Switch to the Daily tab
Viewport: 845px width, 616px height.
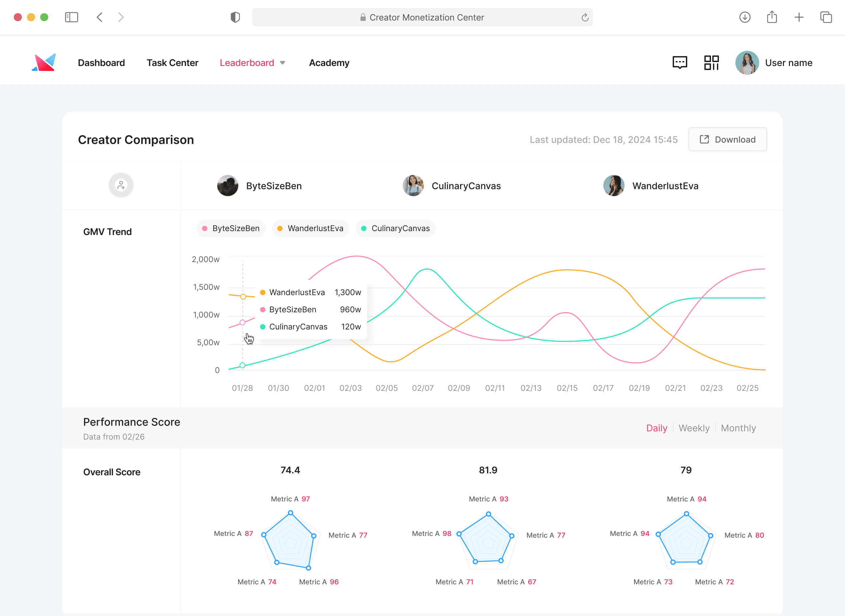pyautogui.click(x=657, y=428)
